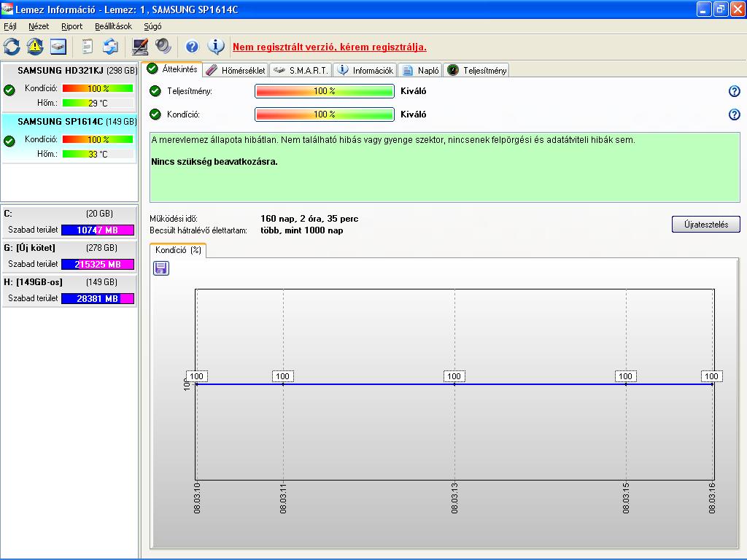Click 'Nincs szükség beavatkozásra.' text

click(x=214, y=162)
